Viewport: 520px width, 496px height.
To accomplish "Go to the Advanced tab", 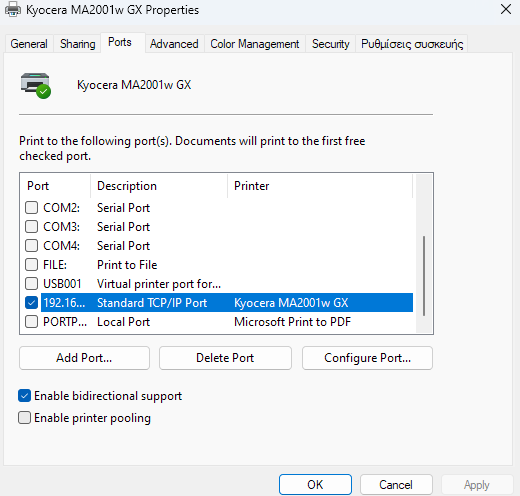I will pyautogui.click(x=174, y=44).
